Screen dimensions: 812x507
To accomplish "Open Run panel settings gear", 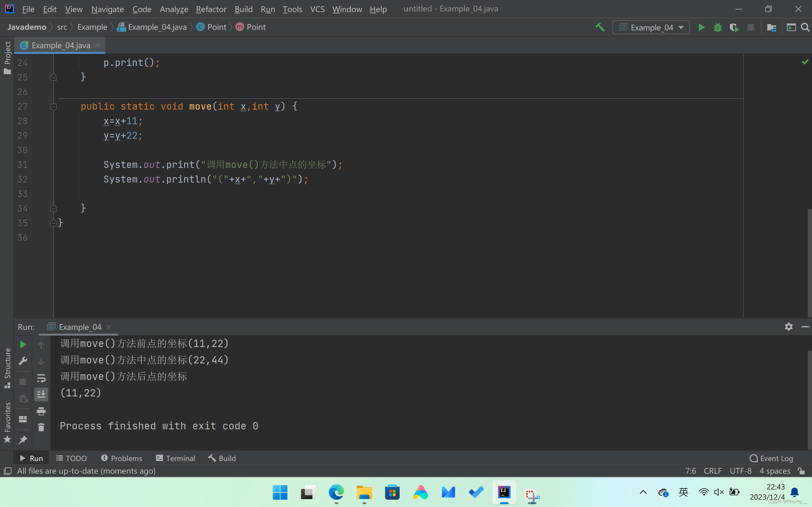I will [789, 327].
